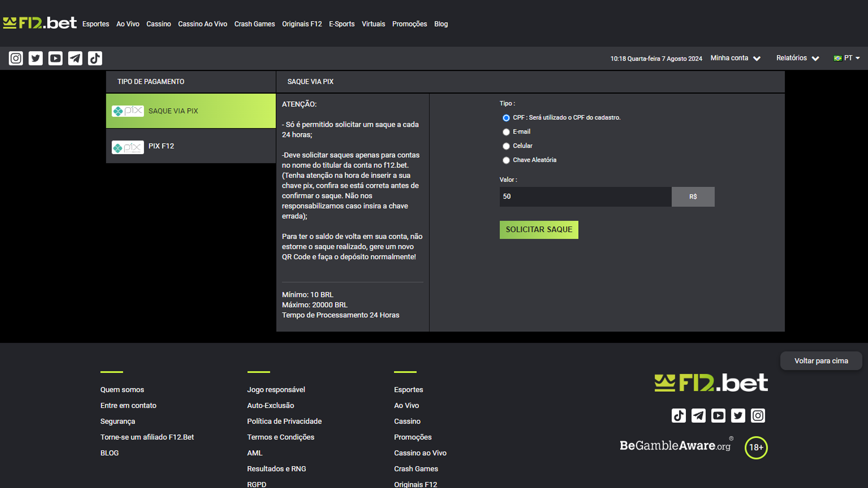Image resolution: width=868 pixels, height=488 pixels.
Task: Expand the Minha conta menu
Action: point(735,58)
